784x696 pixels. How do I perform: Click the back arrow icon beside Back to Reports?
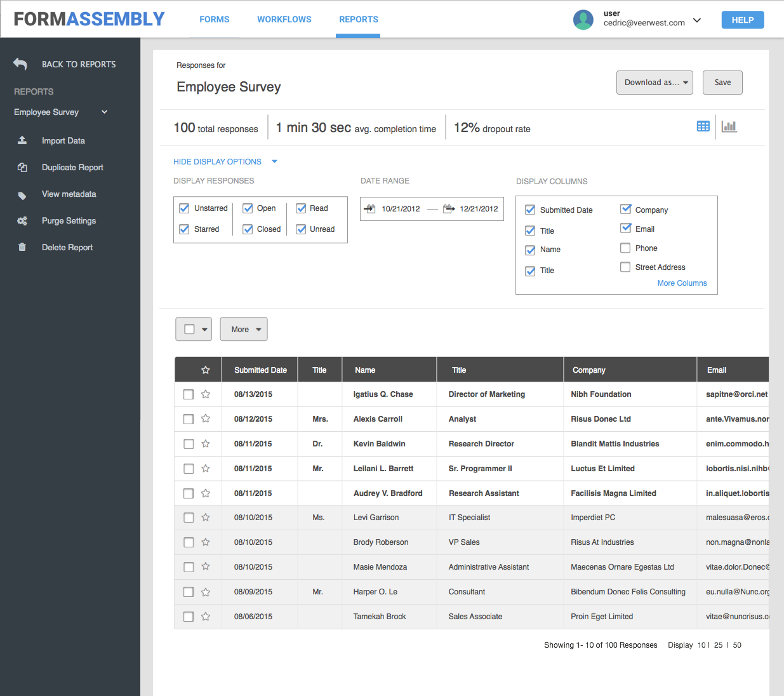pyautogui.click(x=20, y=64)
